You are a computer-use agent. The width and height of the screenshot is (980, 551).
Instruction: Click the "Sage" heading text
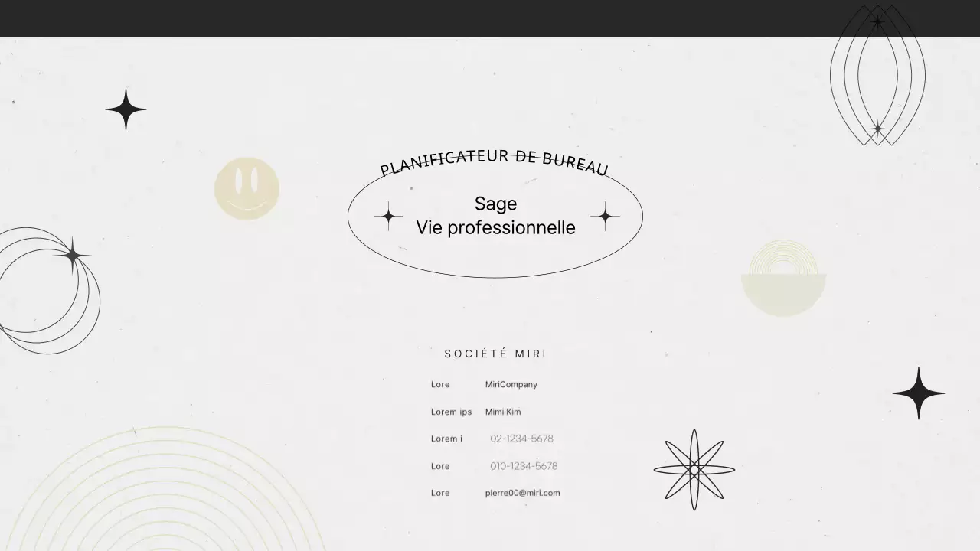(495, 204)
